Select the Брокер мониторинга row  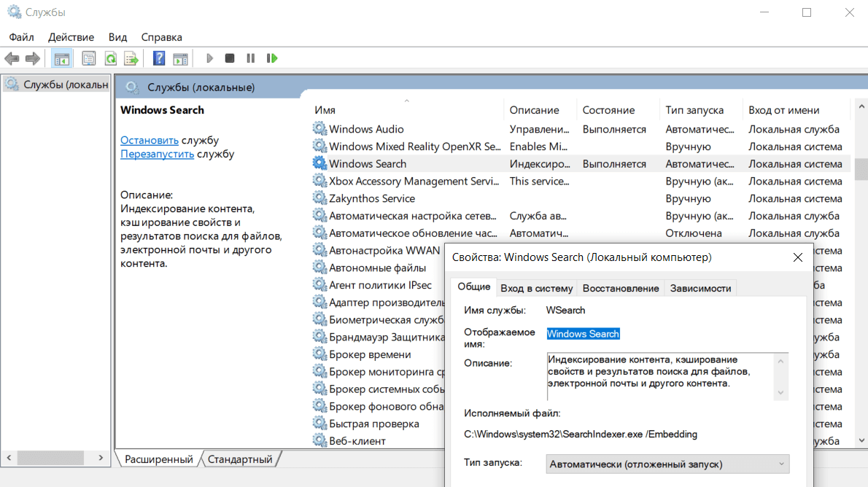tap(378, 371)
